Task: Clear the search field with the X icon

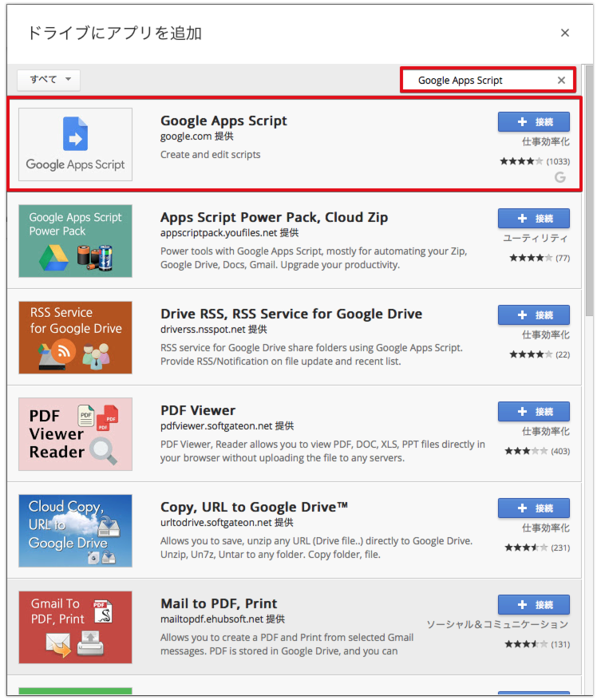Action: (x=561, y=80)
